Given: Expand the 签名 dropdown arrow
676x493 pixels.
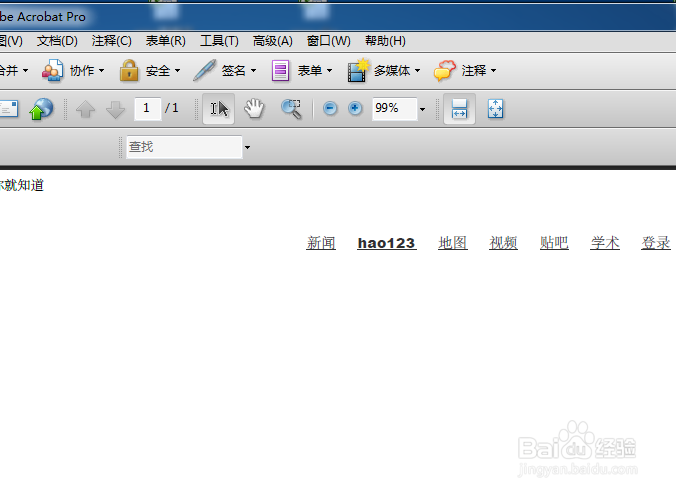Looking at the screenshot, I should pos(254,70).
